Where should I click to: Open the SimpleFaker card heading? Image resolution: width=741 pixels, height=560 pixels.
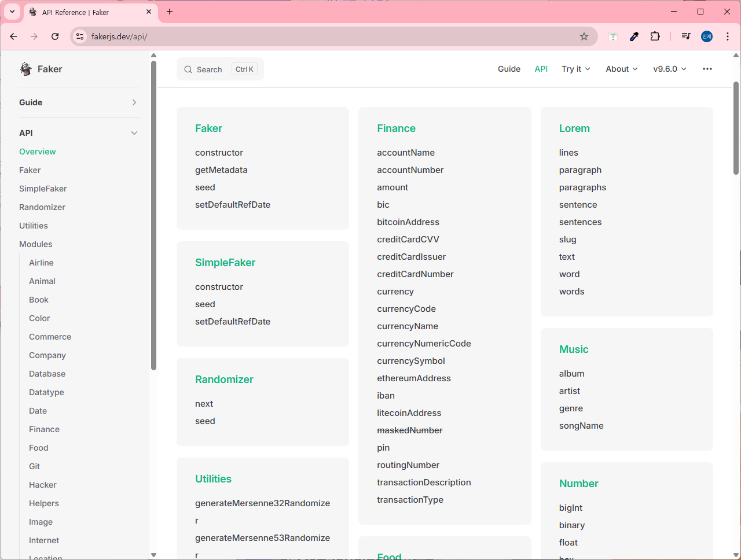225,263
